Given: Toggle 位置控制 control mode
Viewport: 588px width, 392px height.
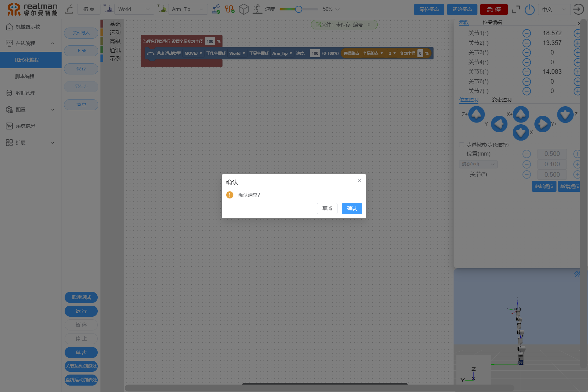Looking at the screenshot, I should coord(469,100).
